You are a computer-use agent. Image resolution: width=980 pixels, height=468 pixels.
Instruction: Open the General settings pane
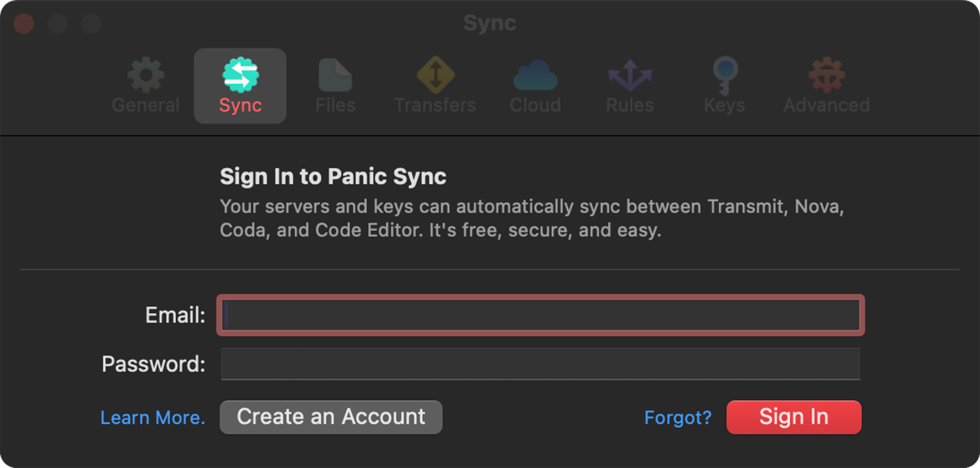point(146,84)
